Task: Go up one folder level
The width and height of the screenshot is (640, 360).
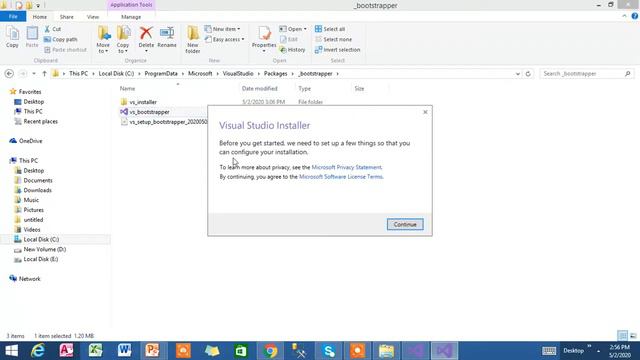Action: pos(44,73)
